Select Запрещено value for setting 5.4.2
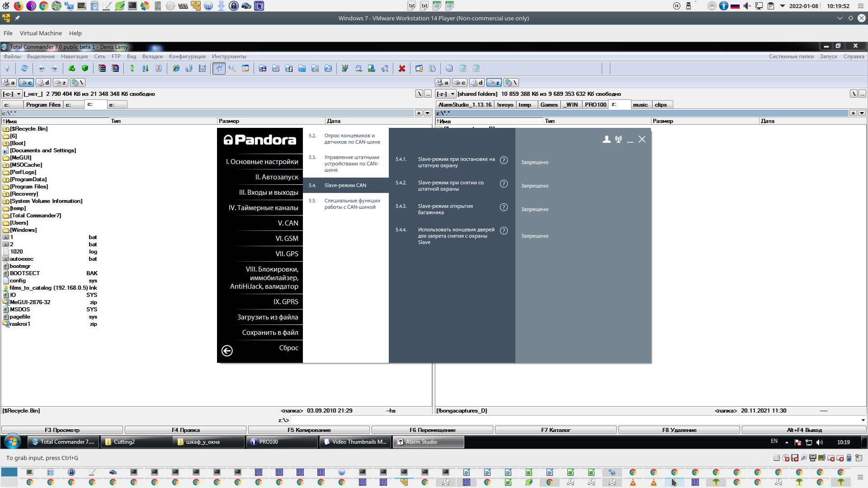 534,186
